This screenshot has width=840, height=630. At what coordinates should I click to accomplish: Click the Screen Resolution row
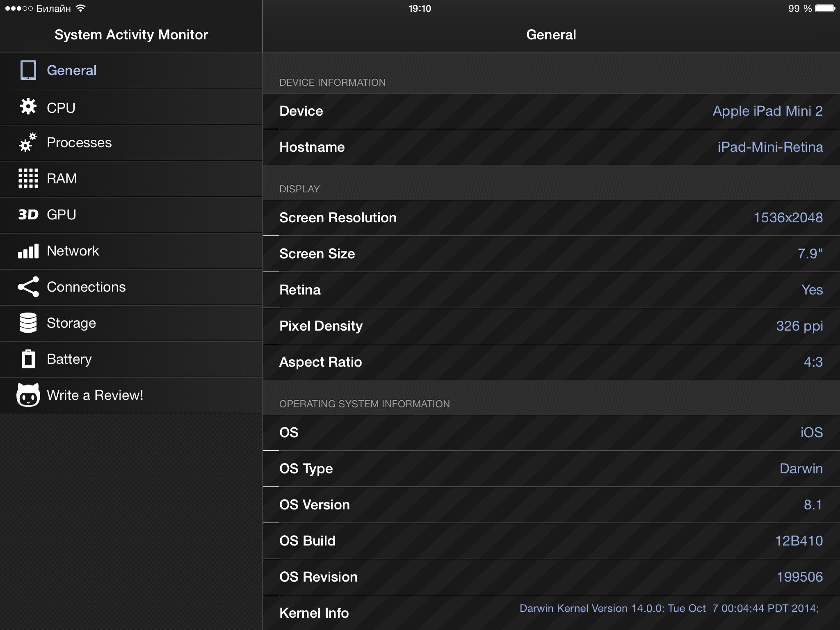(551, 218)
